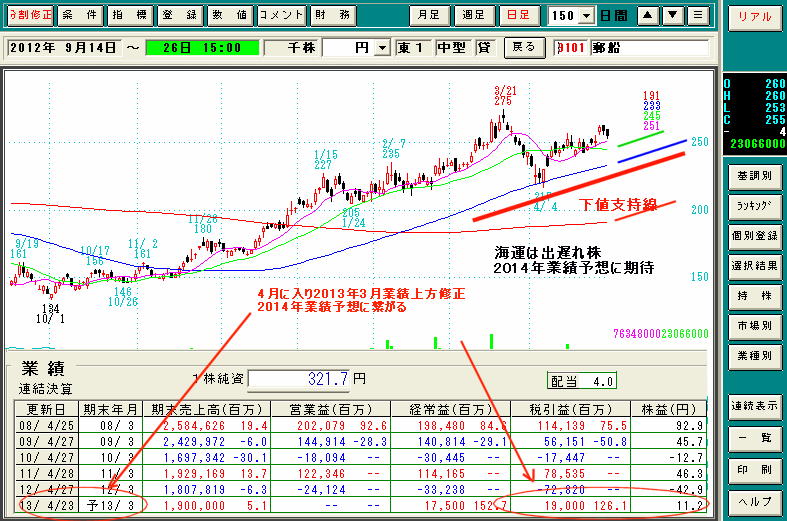Click the 23066000 volume figure in quote panel

point(757,144)
